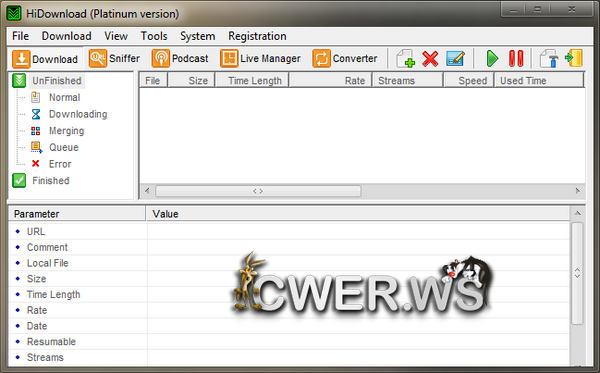Screen dimensions: 600x373
Task: Select the Downloading tree item
Action: coord(78,114)
